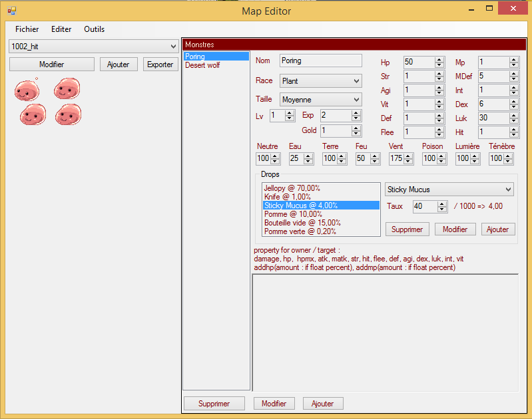Click the Exporter button
This screenshot has width=532, height=419.
(x=160, y=65)
